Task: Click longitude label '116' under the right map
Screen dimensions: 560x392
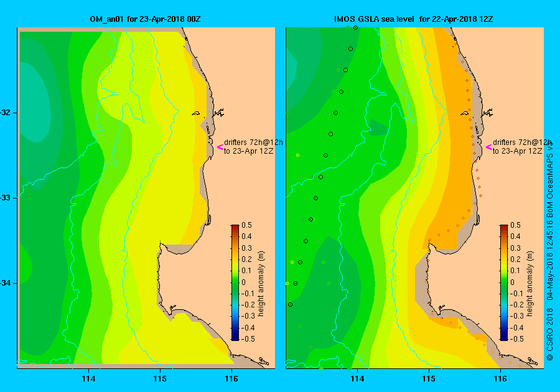Action: click(500, 379)
